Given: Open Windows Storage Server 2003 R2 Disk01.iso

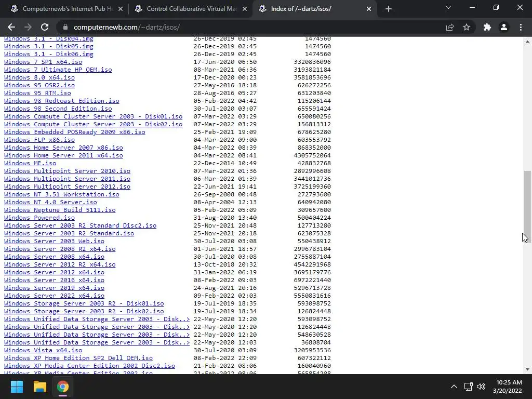Looking at the screenshot, I should click(84, 303).
